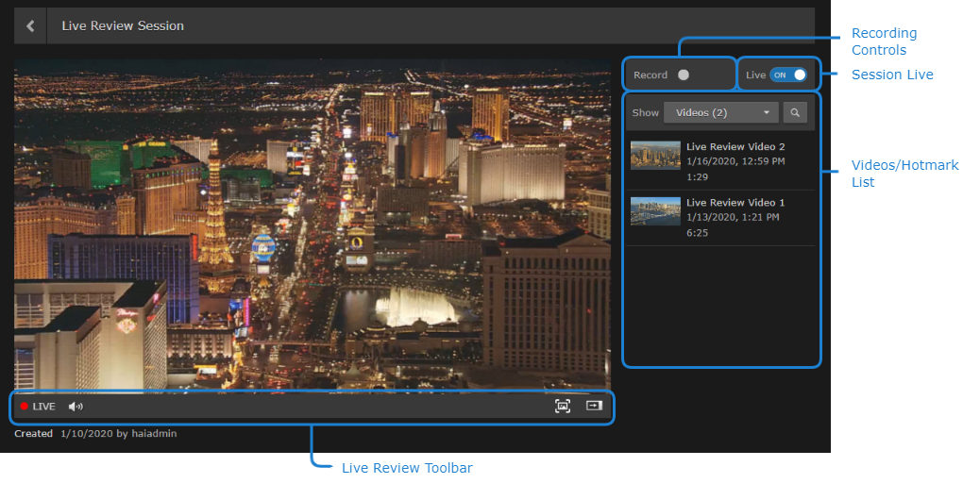This screenshot has width=980, height=500.
Task: Click the 6:25 duration of Video 1
Action: (x=697, y=232)
